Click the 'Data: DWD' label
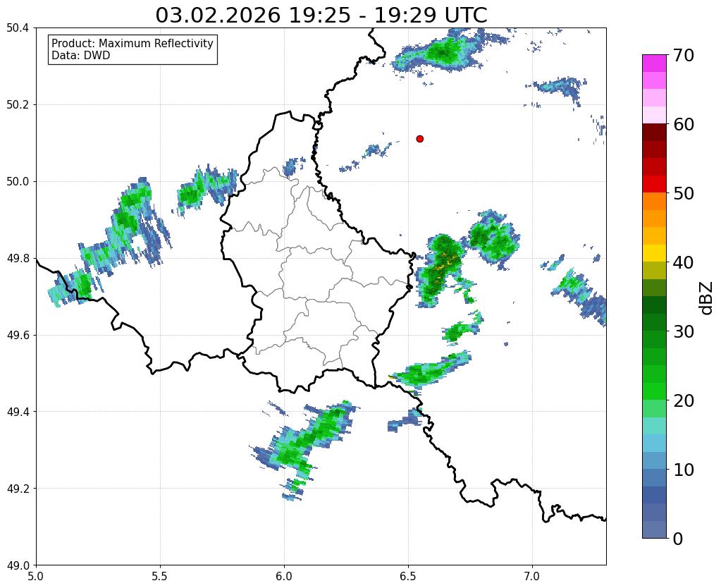The width and height of the screenshot is (721, 588). click(x=80, y=56)
